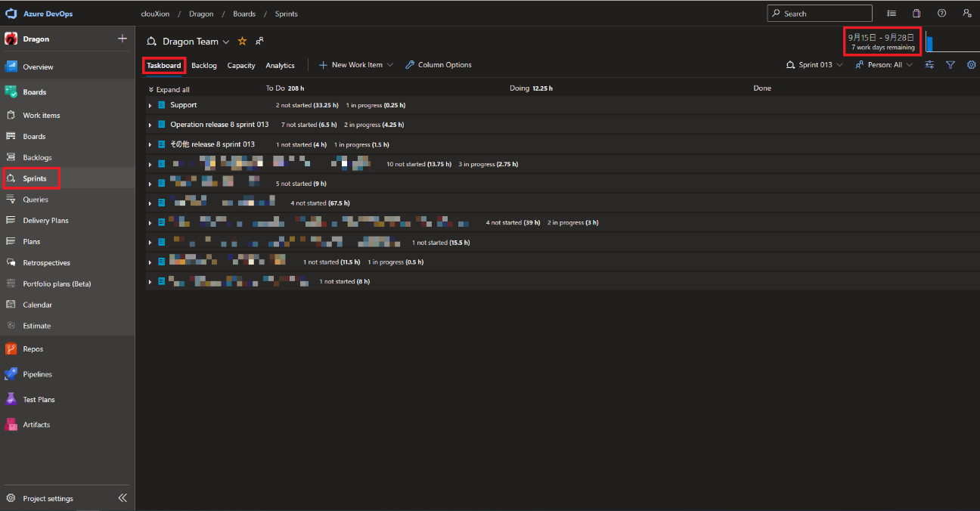Image resolution: width=980 pixels, height=511 pixels.
Task: Click the filter funnel icon
Action: click(x=951, y=65)
